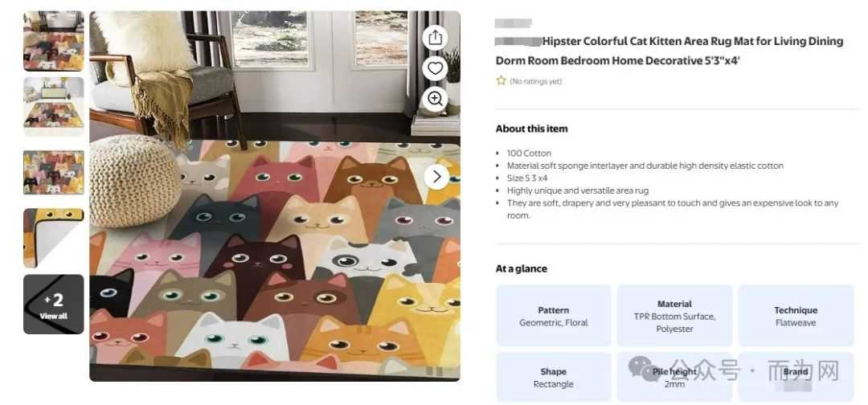This screenshot has width=868, height=405.
Task: Go to next product image with arrow
Action: pos(436,176)
